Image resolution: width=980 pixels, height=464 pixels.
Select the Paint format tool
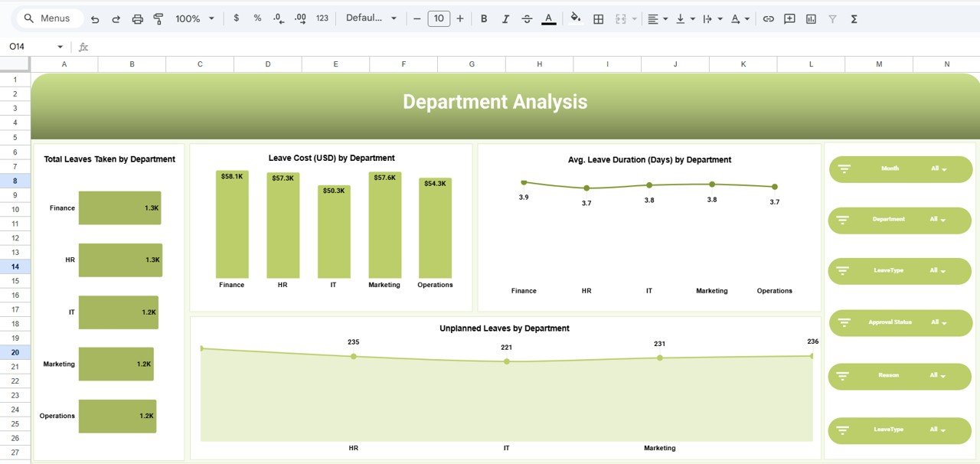(158, 18)
